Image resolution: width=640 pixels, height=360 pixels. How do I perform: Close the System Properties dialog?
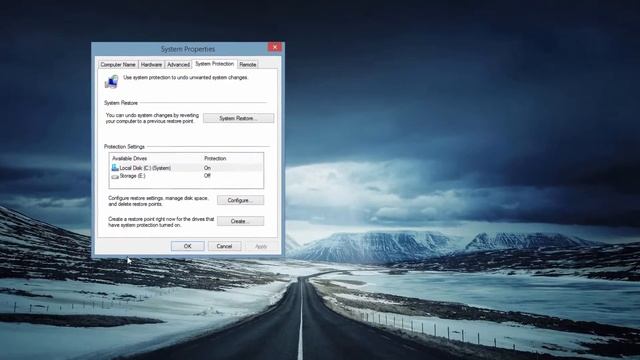tap(275, 47)
